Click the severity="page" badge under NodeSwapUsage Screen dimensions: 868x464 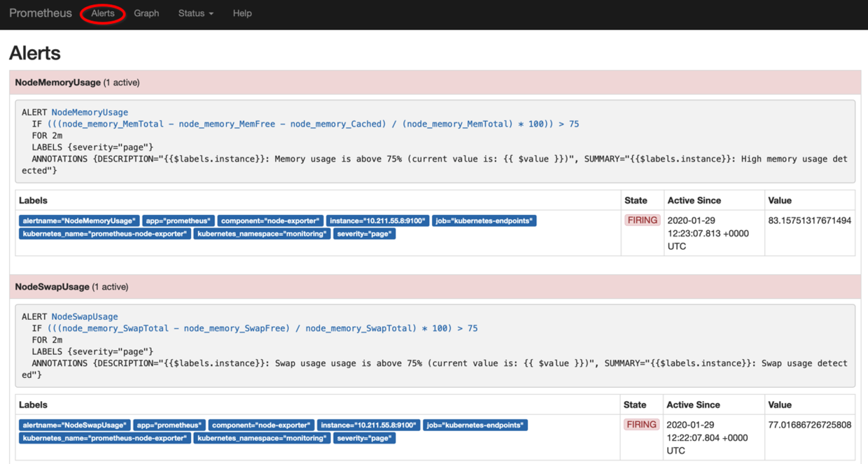[365, 438]
